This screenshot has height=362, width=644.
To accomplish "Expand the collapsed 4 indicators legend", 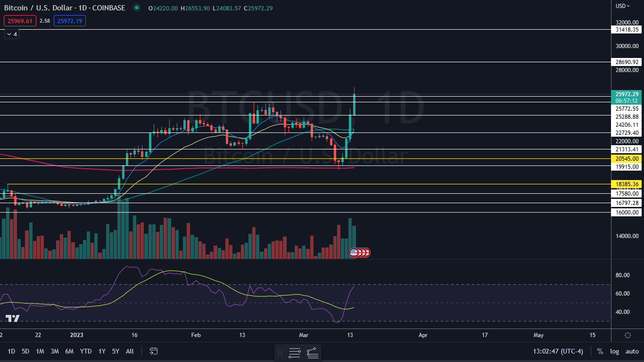I will [x=12, y=34].
